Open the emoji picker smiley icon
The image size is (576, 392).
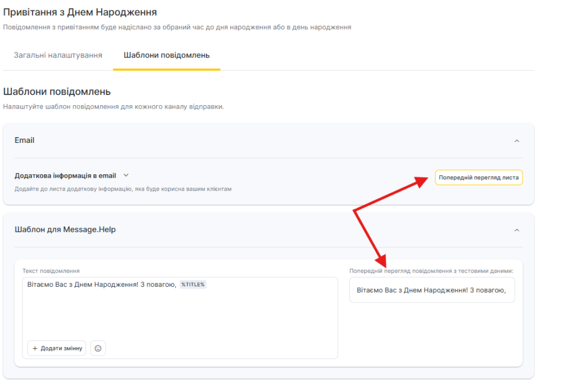point(98,348)
